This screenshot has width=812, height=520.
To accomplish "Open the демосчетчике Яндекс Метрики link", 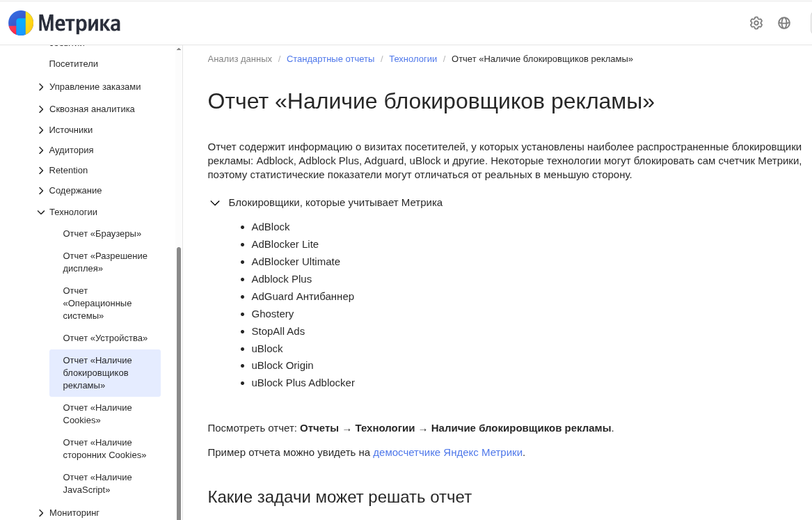I will pos(447,452).
